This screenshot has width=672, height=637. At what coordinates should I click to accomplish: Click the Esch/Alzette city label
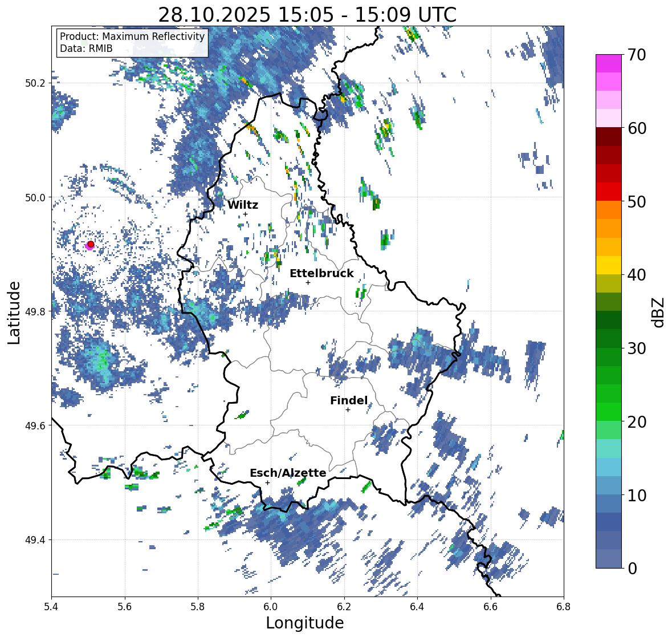pyautogui.click(x=288, y=473)
